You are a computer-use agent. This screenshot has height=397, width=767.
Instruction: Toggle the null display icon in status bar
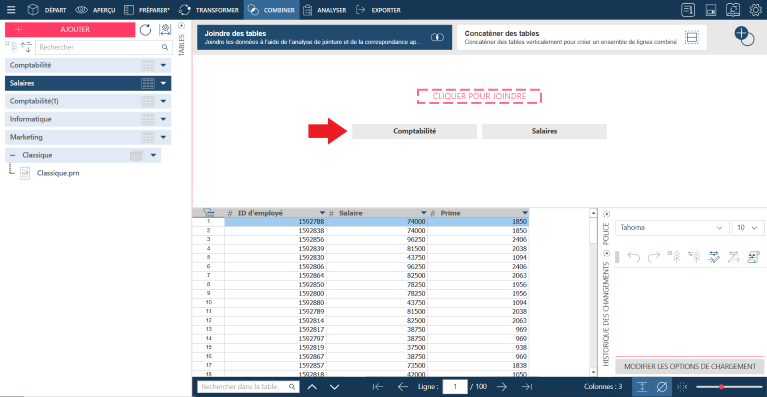[x=661, y=387]
